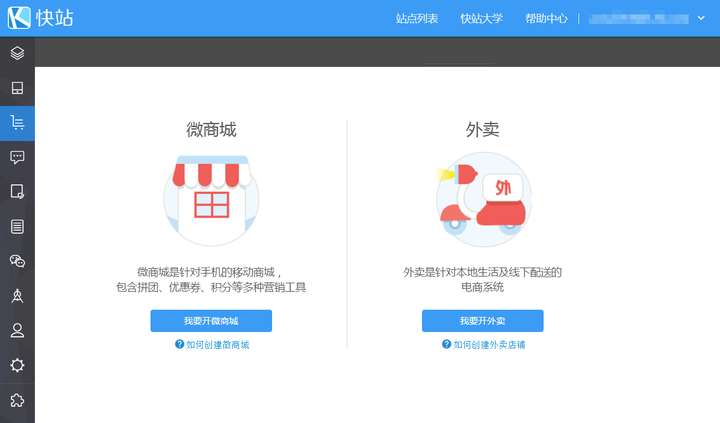Viewport: 720px width, 423px height.
Task: Expand the account dropdown arrow in header
Action: [701, 18]
